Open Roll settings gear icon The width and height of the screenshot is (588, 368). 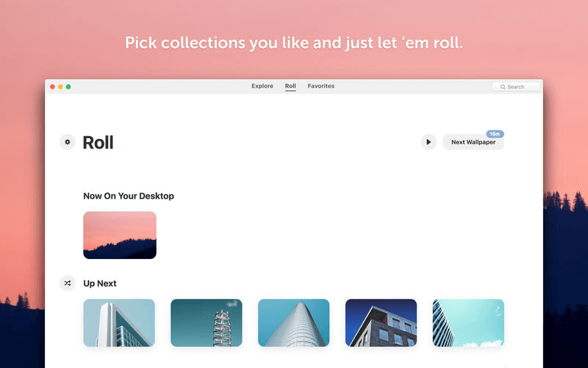pos(68,142)
